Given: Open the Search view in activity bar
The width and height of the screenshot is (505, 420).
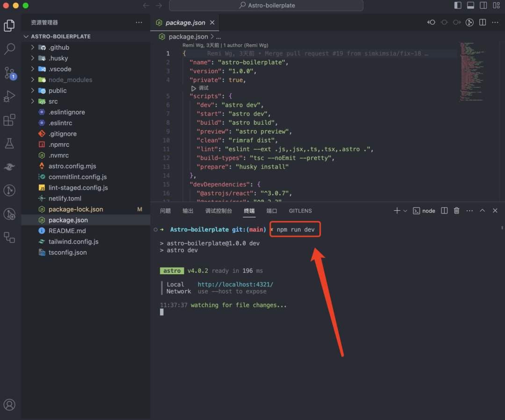Looking at the screenshot, I should tap(9, 49).
